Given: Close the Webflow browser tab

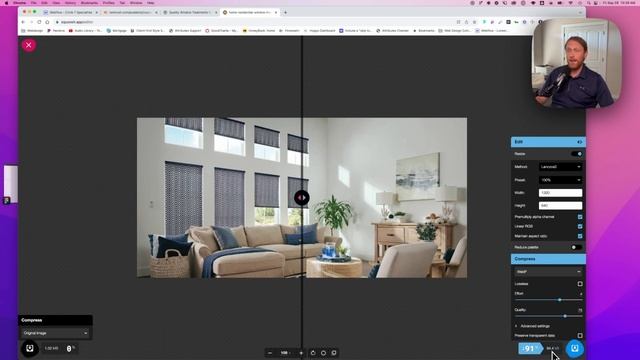Looking at the screenshot, I should point(96,13).
